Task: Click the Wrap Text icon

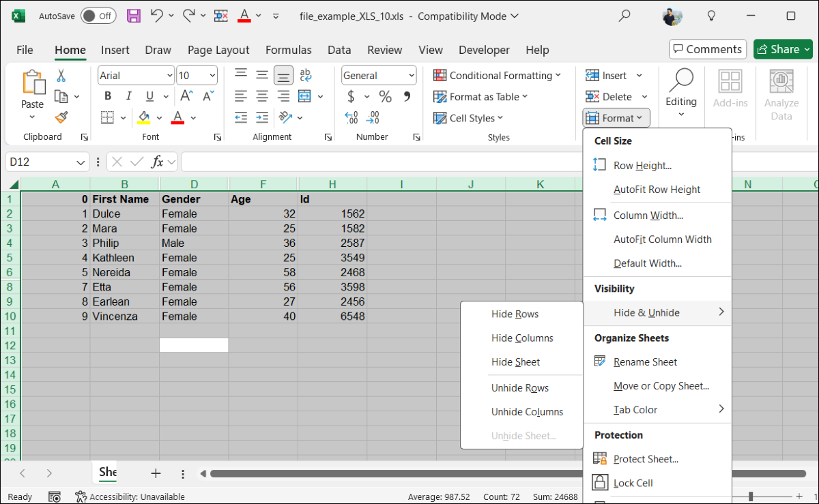Action: tap(306, 75)
